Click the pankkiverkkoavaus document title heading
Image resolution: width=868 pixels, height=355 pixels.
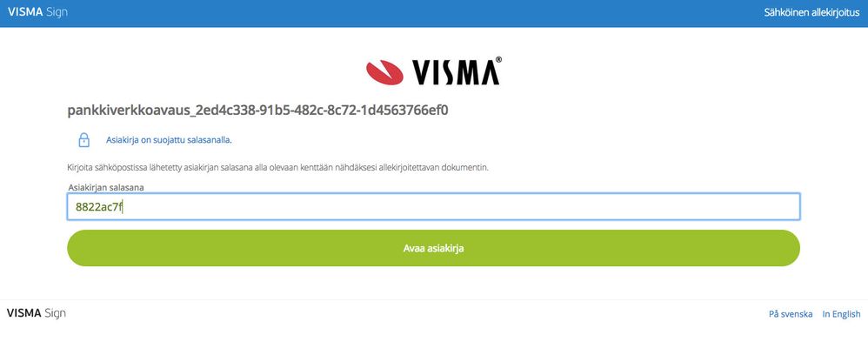[257, 111]
